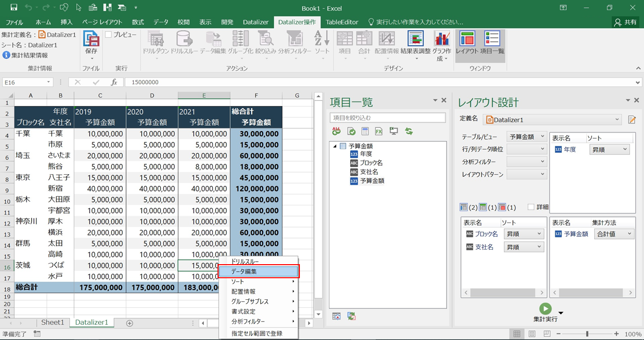Open the 結果表調整 ribbon tool
Image resolution: width=644 pixels, height=340 pixels.
click(x=415, y=40)
